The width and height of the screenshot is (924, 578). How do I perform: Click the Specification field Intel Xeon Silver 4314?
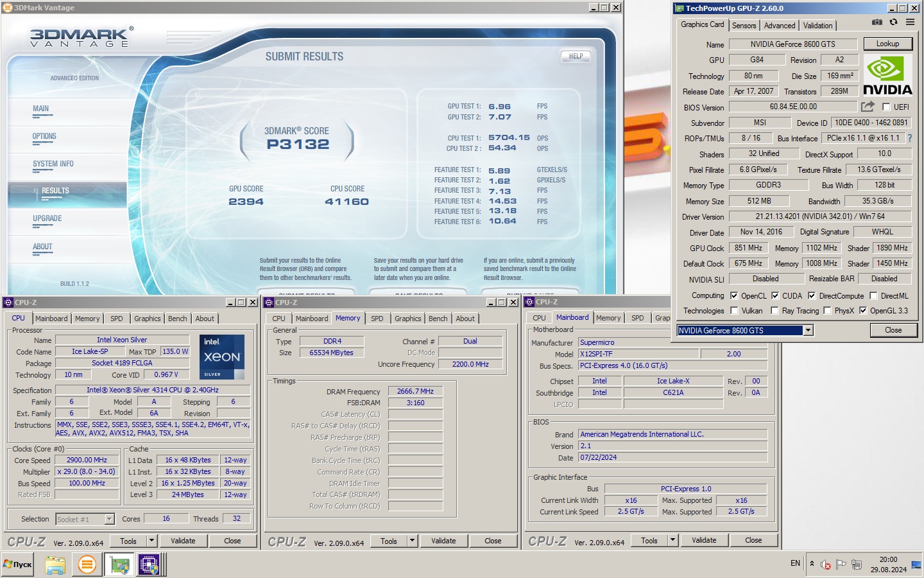click(x=153, y=390)
